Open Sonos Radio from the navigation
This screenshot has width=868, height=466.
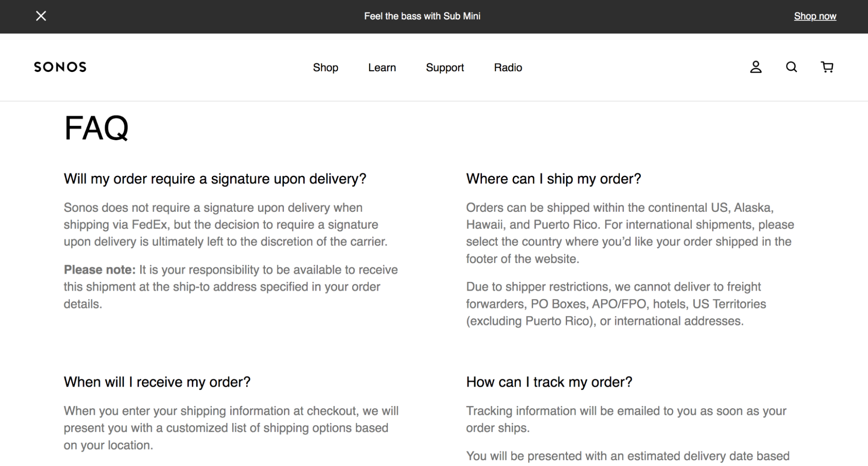pos(508,67)
